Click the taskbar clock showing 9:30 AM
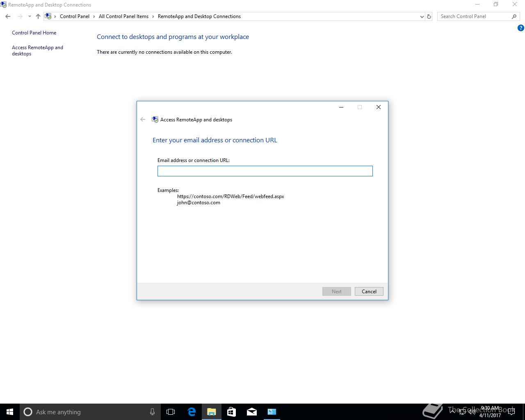The image size is (525, 420). point(490,412)
